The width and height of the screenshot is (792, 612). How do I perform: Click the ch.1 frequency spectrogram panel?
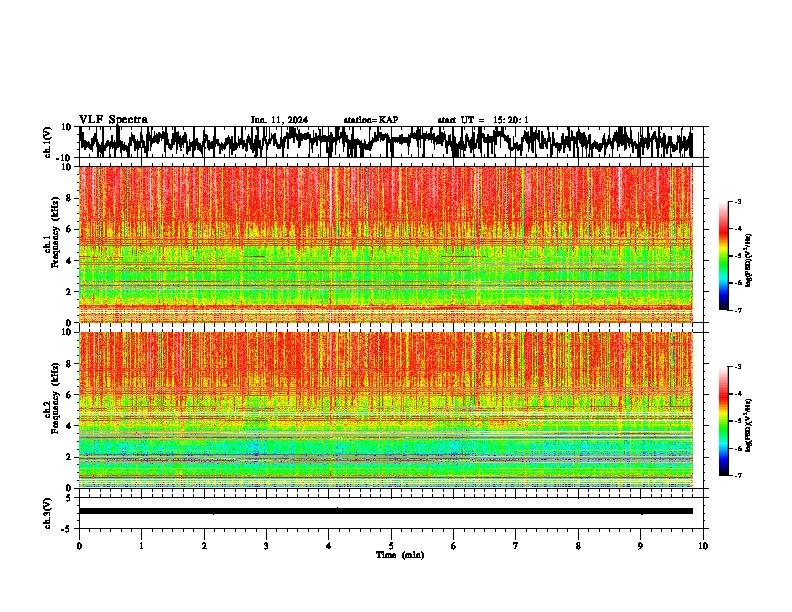[x=386, y=244]
